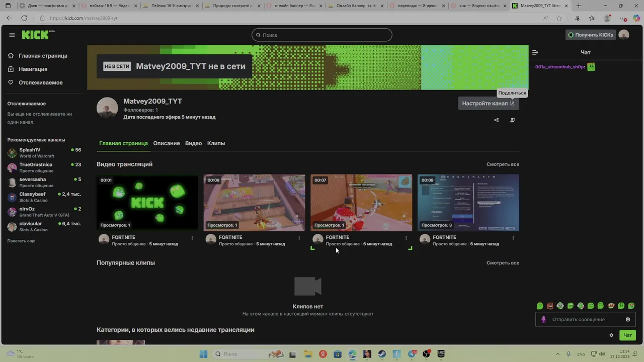Click the Matvey2009_TYT channel name heading
The height and width of the screenshot is (362, 644).
153,101
